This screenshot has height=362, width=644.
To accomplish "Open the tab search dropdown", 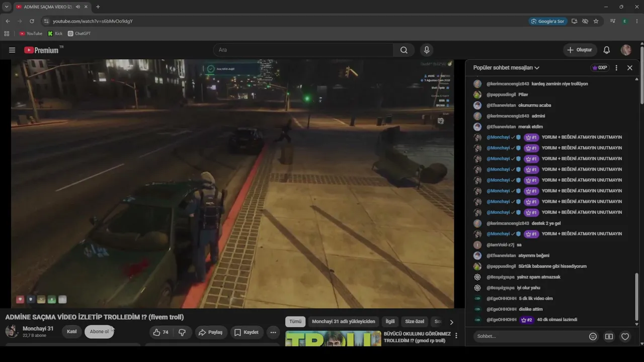I will pyautogui.click(x=7, y=7).
